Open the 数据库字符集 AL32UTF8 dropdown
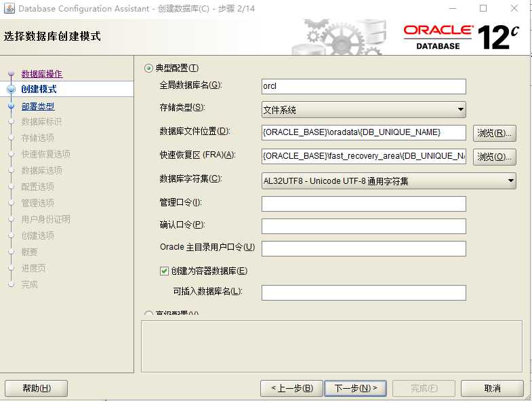Viewport: 532px width, 401px height. pos(389,180)
